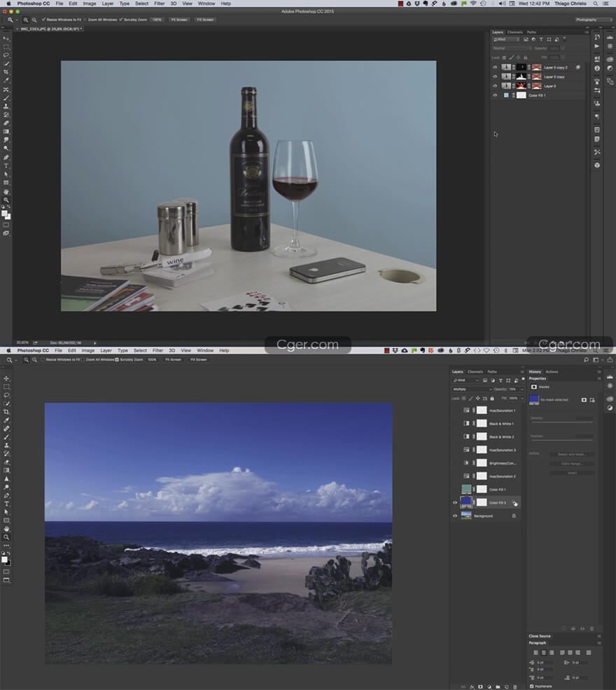The height and width of the screenshot is (690, 616).
Task: Click 100% button in top options bar
Action: pyautogui.click(x=157, y=20)
